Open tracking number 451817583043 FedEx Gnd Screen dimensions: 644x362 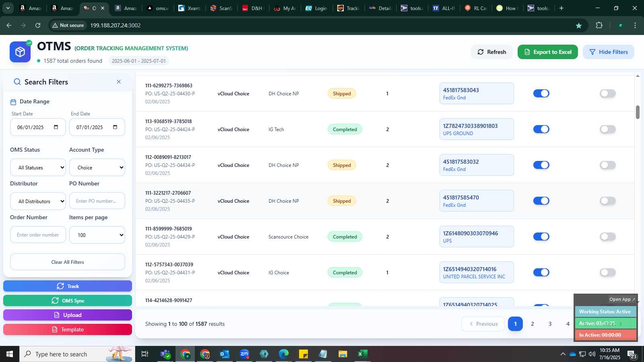coord(477,93)
